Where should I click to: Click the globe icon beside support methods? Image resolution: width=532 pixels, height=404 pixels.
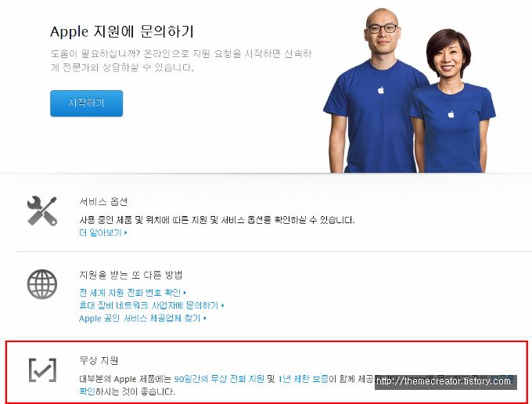[x=42, y=284]
